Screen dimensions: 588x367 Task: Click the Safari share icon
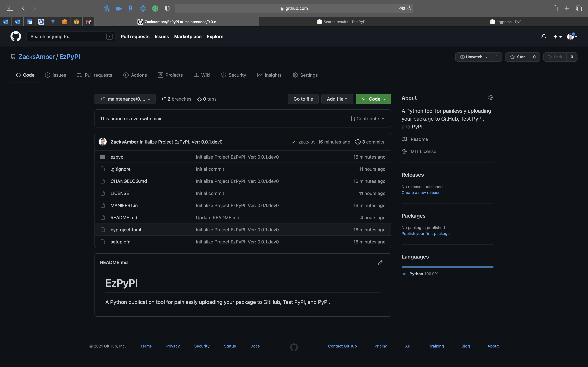(555, 8)
